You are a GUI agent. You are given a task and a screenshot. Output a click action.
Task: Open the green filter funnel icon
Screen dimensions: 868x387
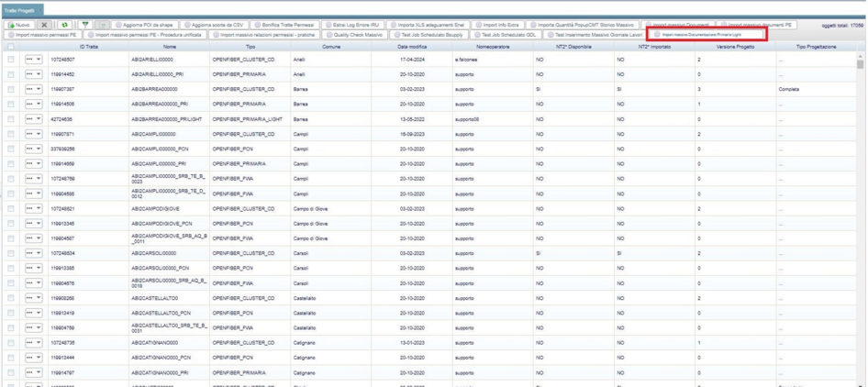(x=84, y=25)
